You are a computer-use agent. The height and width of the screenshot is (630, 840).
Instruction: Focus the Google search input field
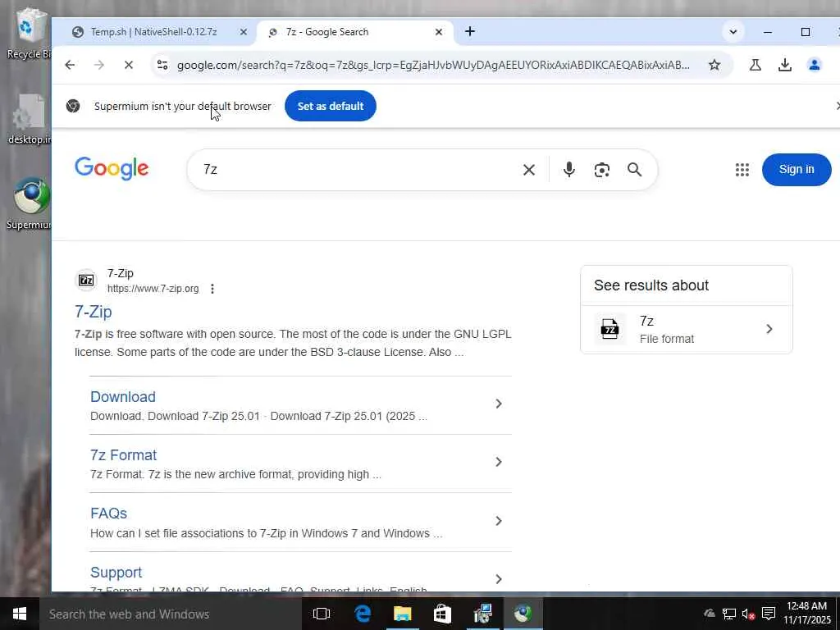pos(356,170)
